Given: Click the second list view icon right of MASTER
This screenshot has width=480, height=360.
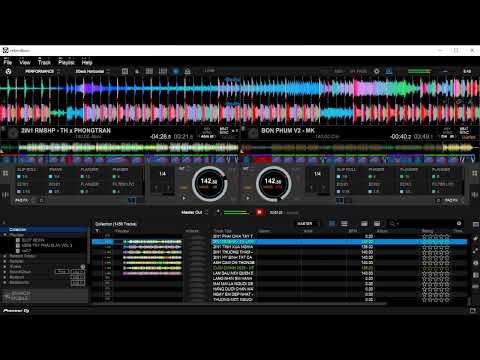Looking at the screenshot, I should click(344, 223).
